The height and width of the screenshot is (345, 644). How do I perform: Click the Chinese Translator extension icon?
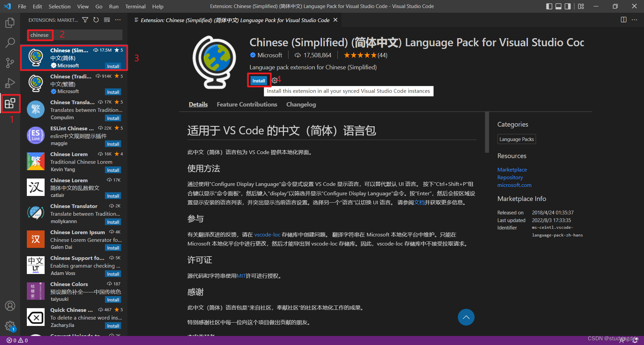click(36, 213)
